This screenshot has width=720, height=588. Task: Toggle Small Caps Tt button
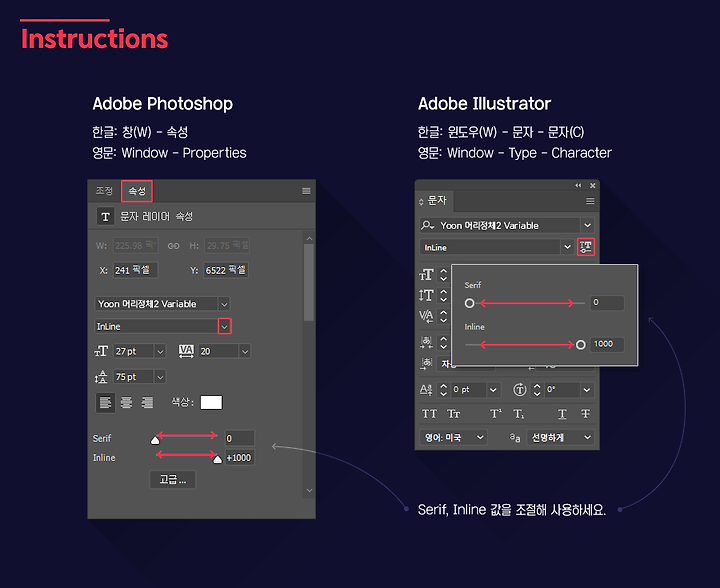[454, 414]
